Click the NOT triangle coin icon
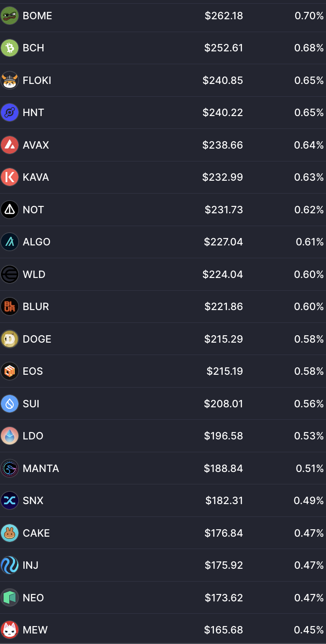The width and height of the screenshot is (326, 644). pos(10,210)
